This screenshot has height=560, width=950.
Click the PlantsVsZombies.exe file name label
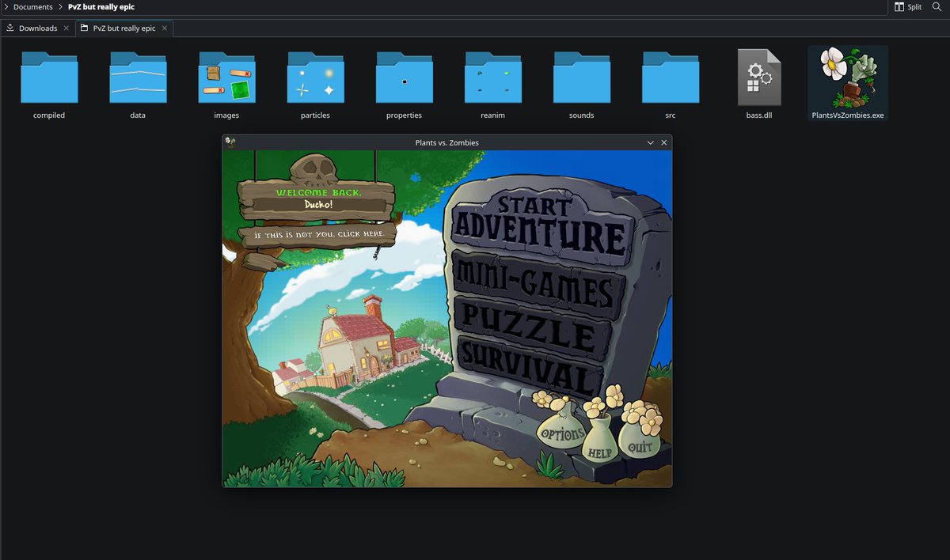coord(848,115)
